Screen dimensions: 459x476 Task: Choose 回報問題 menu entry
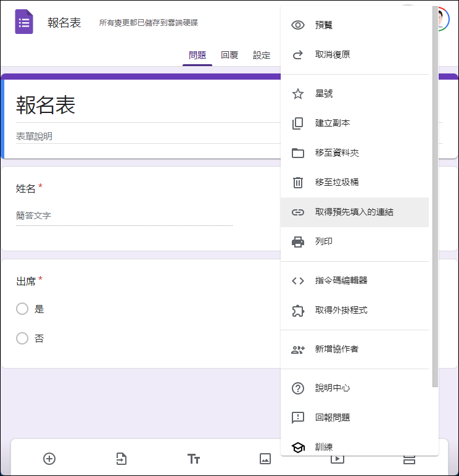[355, 418]
